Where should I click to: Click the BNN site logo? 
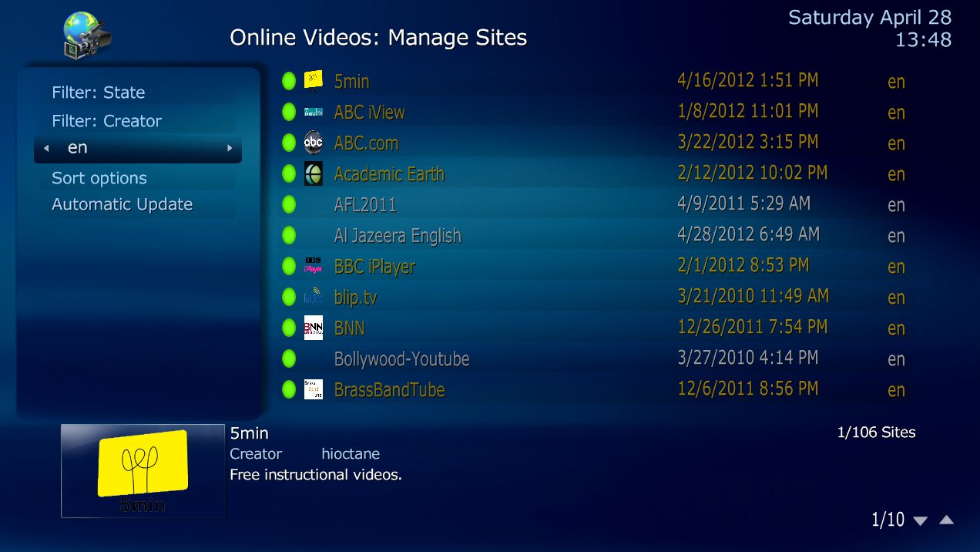(x=313, y=328)
